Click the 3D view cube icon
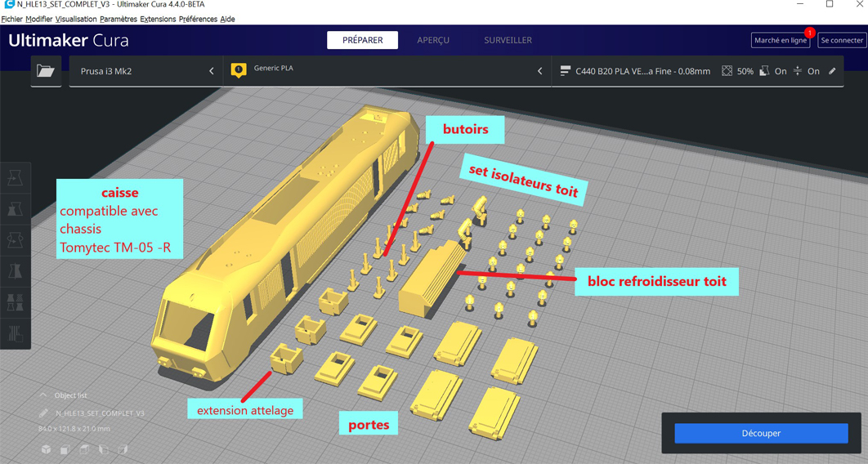 click(x=47, y=449)
